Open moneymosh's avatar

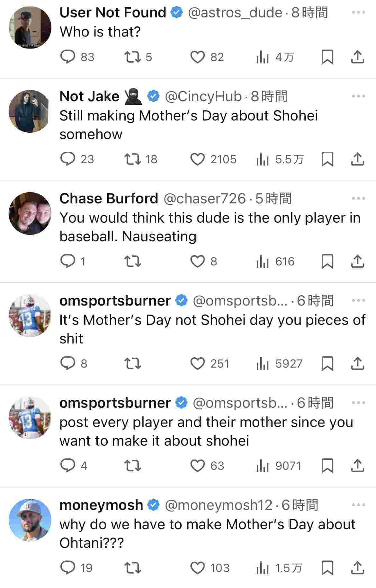pos(30,520)
